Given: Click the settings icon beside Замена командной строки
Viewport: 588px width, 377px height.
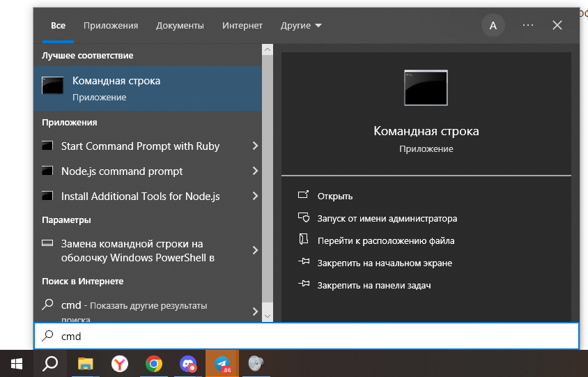Looking at the screenshot, I should point(47,243).
